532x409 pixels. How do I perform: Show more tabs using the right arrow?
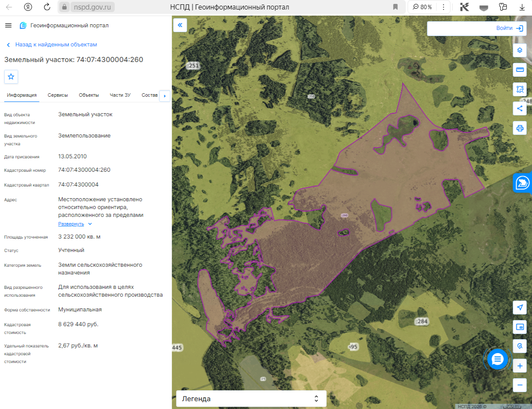[165, 96]
